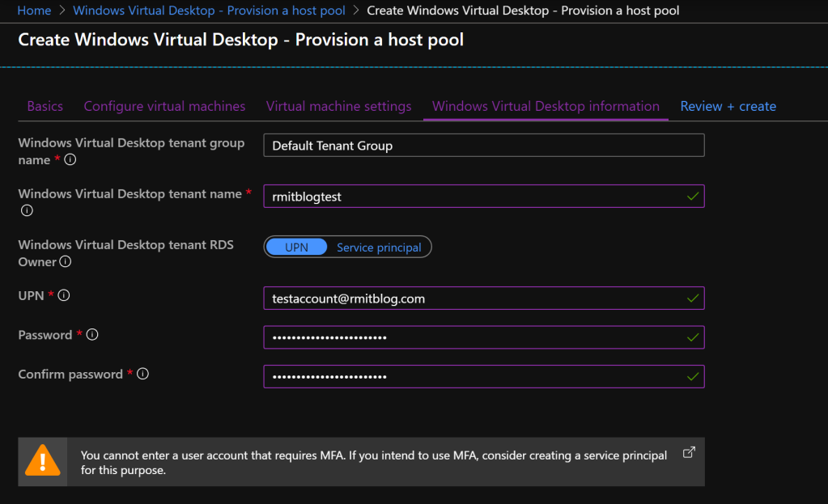Open the Review + create tab

(x=728, y=106)
